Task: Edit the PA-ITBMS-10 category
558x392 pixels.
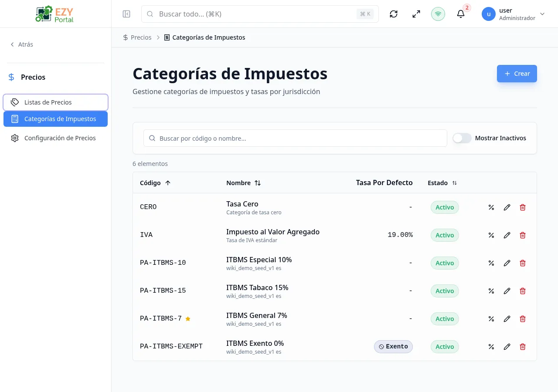Action: (507, 263)
